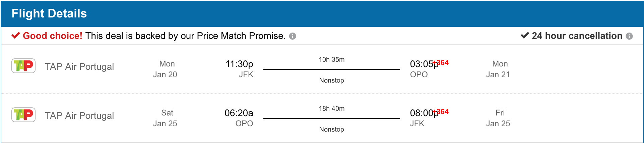644x143 pixels.
Task: Click the 24 hour cancellation checkmark
Action: pyautogui.click(x=525, y=36)
